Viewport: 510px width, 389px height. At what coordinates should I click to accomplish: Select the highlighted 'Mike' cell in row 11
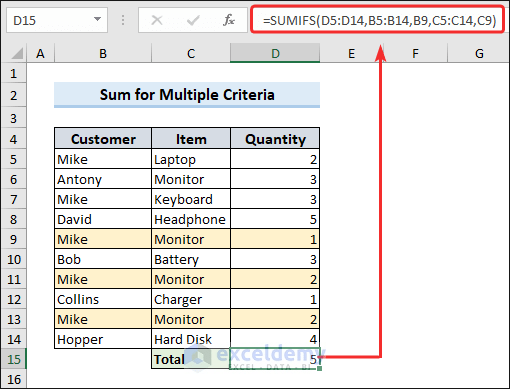tap(103, 279)
